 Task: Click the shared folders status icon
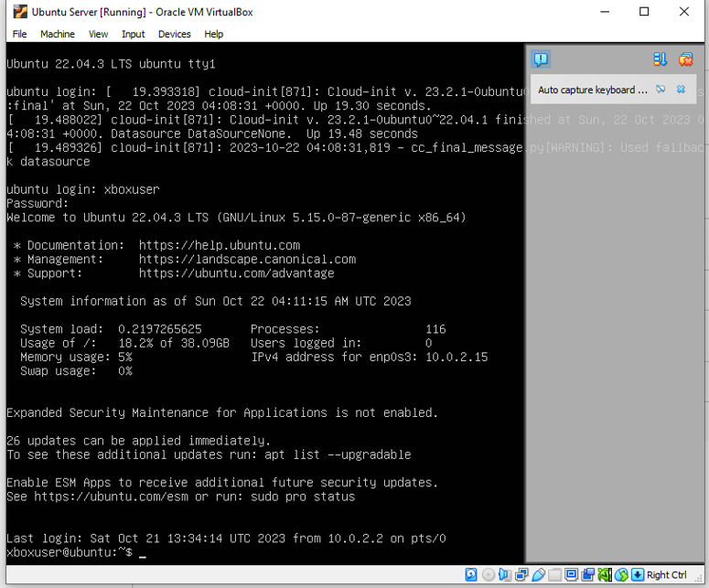click(x=554, y=575)
